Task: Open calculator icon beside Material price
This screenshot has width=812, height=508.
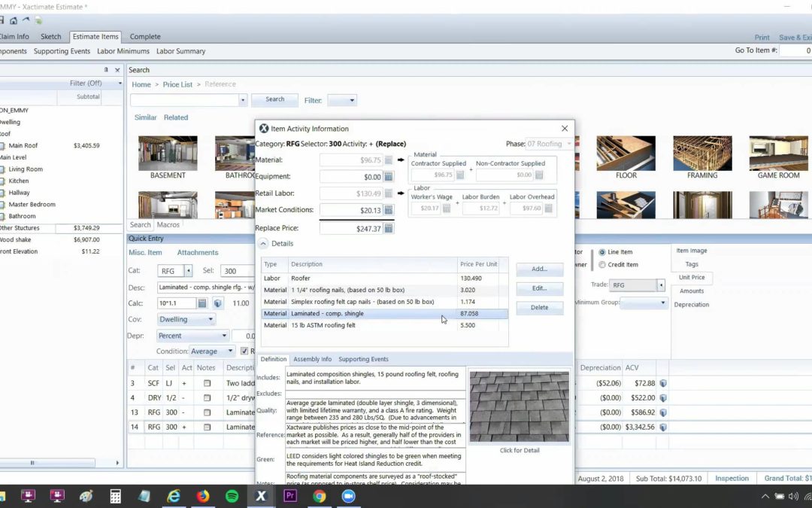Action: click(x=389, y=160)
